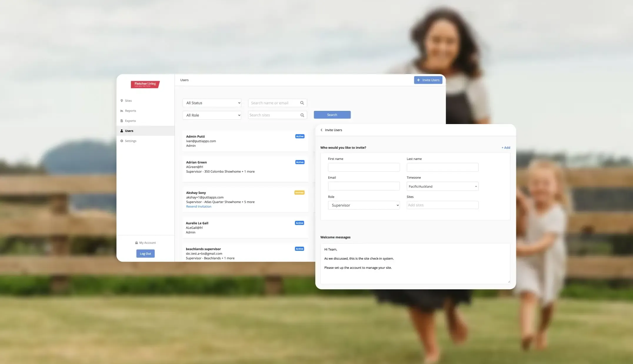
Task: Open the Reports menu item
Action: [145, 111]
